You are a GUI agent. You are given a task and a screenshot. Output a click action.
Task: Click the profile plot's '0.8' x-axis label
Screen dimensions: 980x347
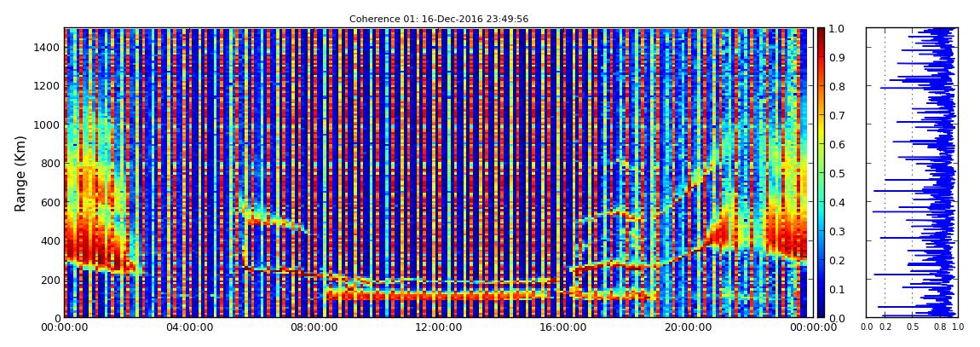(939, 327)
